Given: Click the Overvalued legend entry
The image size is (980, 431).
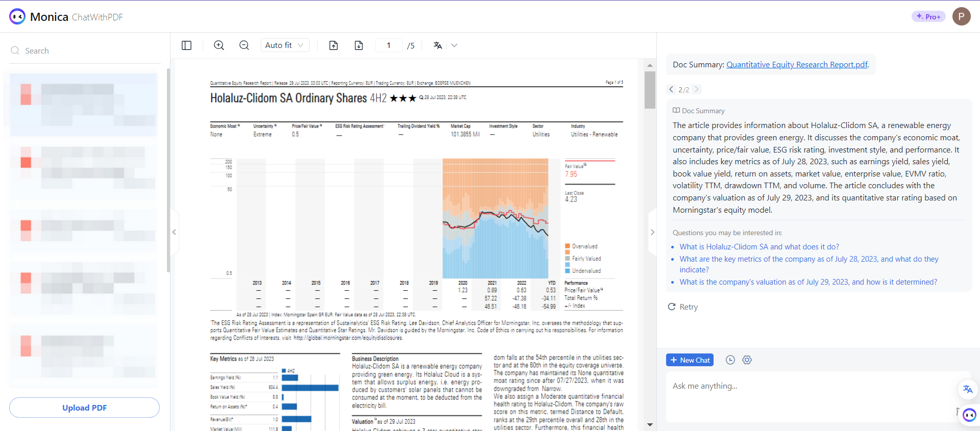Looking at the screenshot, I should click(x=581, y=246).
